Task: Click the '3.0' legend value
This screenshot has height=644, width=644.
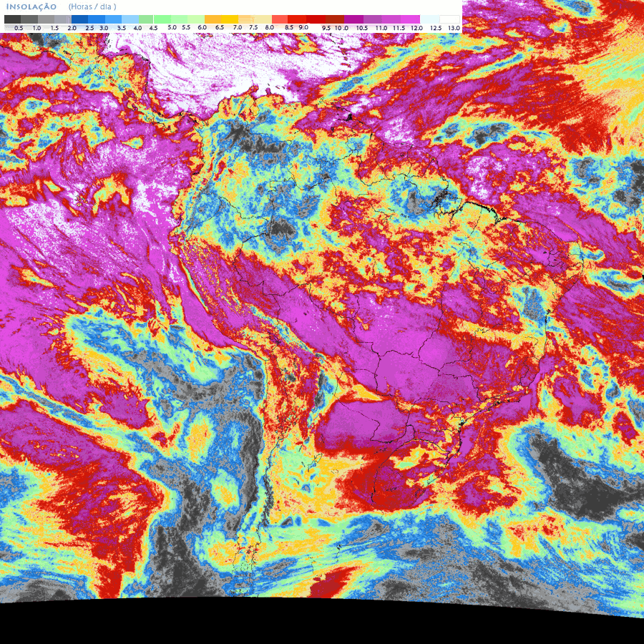Action: 104,28
